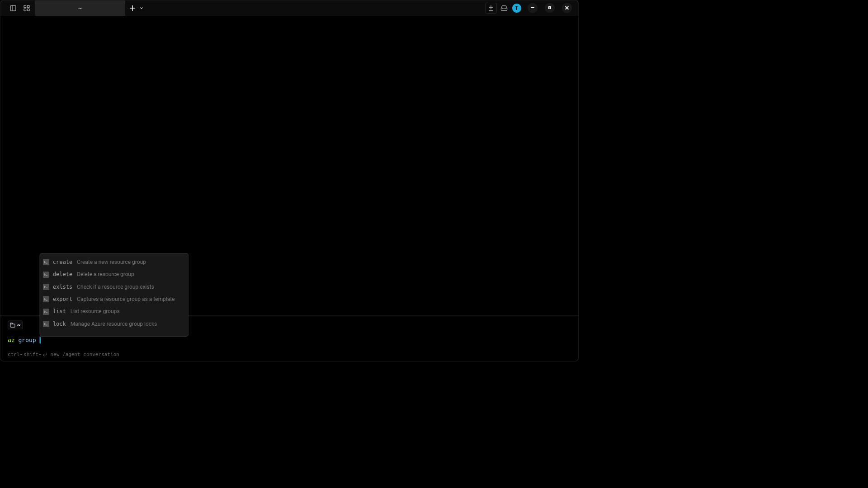
Task: Toggle the left sidebar panel icon
Action: click(x=13, y=8)
